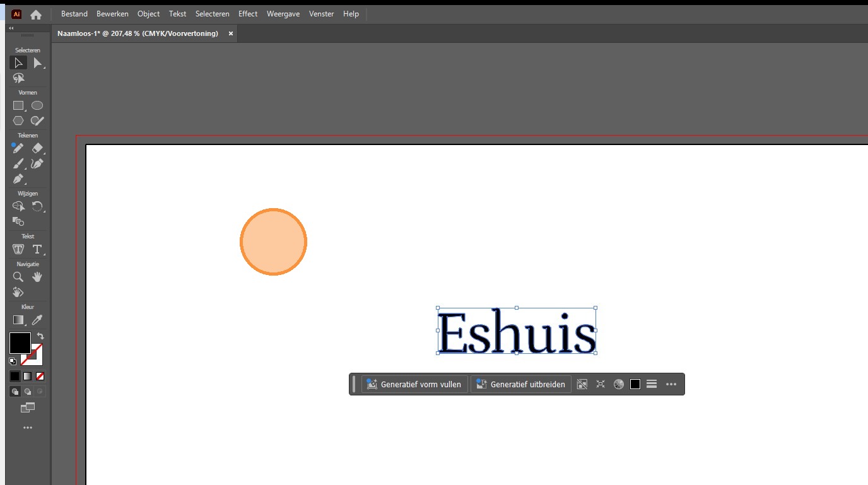Switch to the Naamloos-1 document tab
Viewport: 868px width, 485px height.
click(138, 33)
